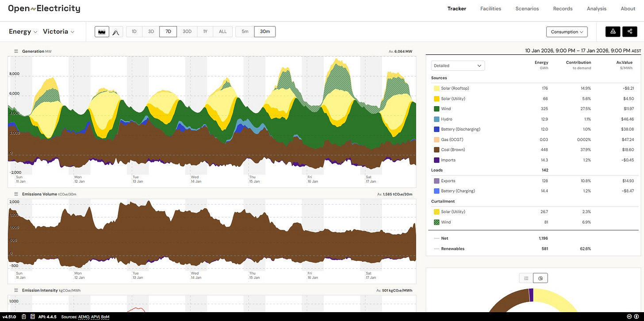Select the 1D time range
Screen dimensions: 644x321
[x=134, y=32]
